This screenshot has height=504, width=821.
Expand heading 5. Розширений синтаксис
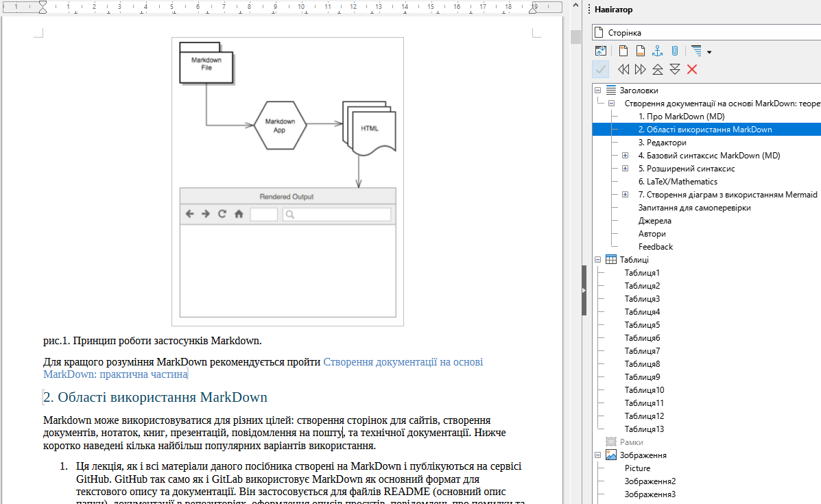pos(625,169)
